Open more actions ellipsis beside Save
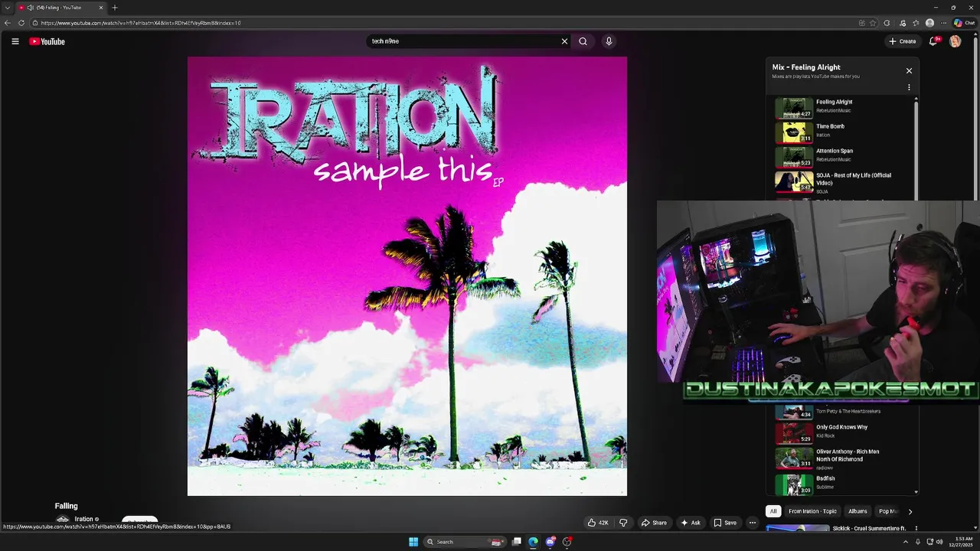Image resolution: width=980 pixels, height=551 pixels. (753, 523)
